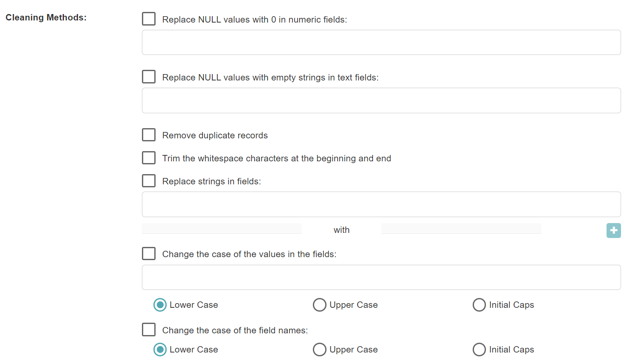This screenshot has height=364, width=627.
Task: Click the text fields empty strings box
Action: pos(381,100)
